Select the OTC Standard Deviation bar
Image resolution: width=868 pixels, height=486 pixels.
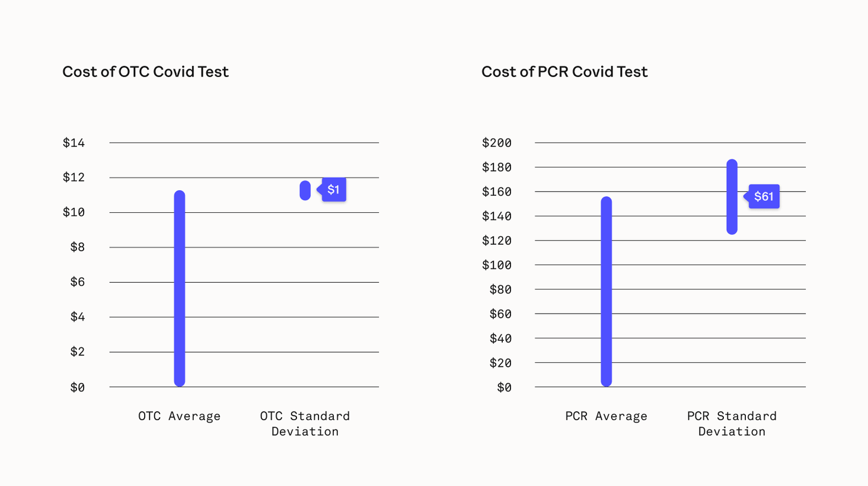[x=305, y=190]
